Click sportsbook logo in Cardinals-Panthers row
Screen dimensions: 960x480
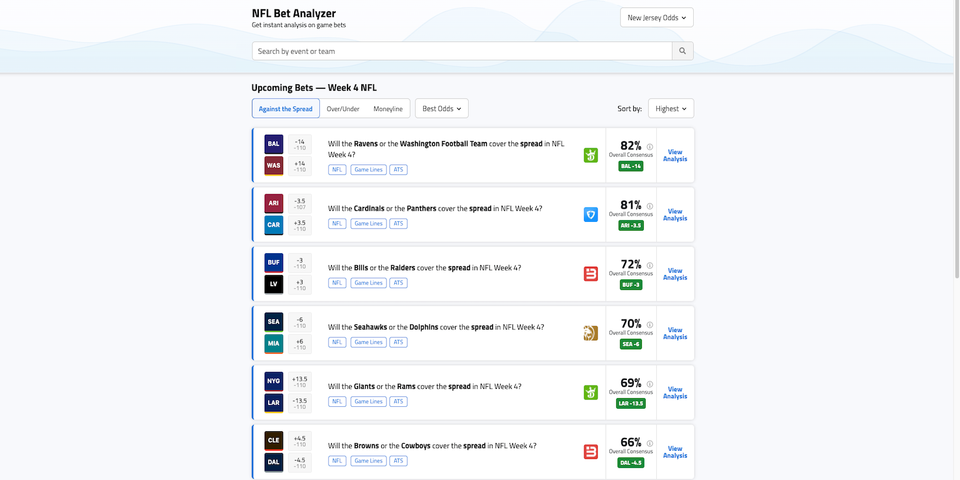pos(591,214)
